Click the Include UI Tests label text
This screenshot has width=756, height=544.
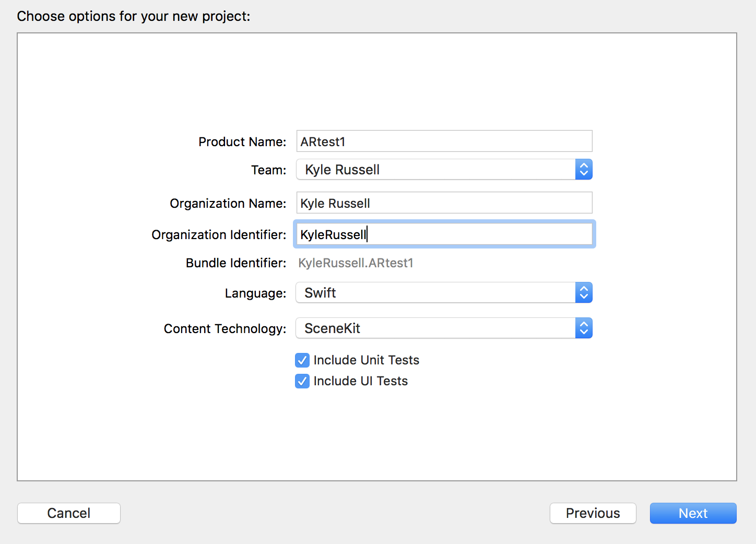(360, 381)
